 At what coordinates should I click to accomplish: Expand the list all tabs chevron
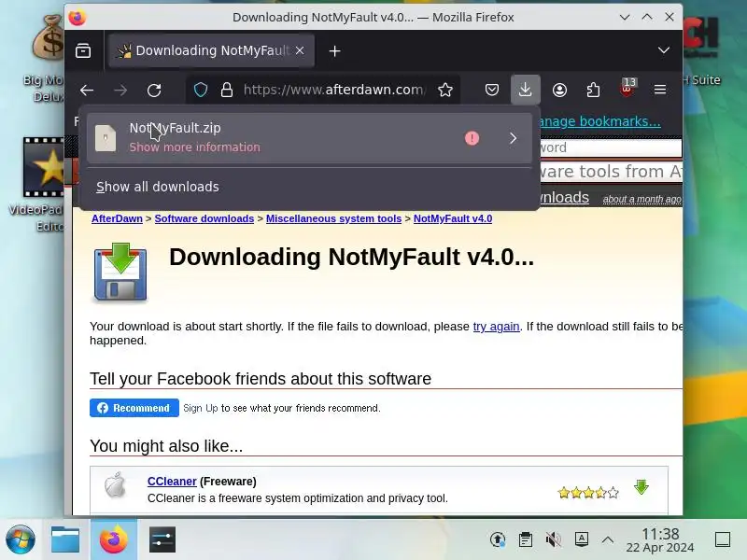[664, 50]
